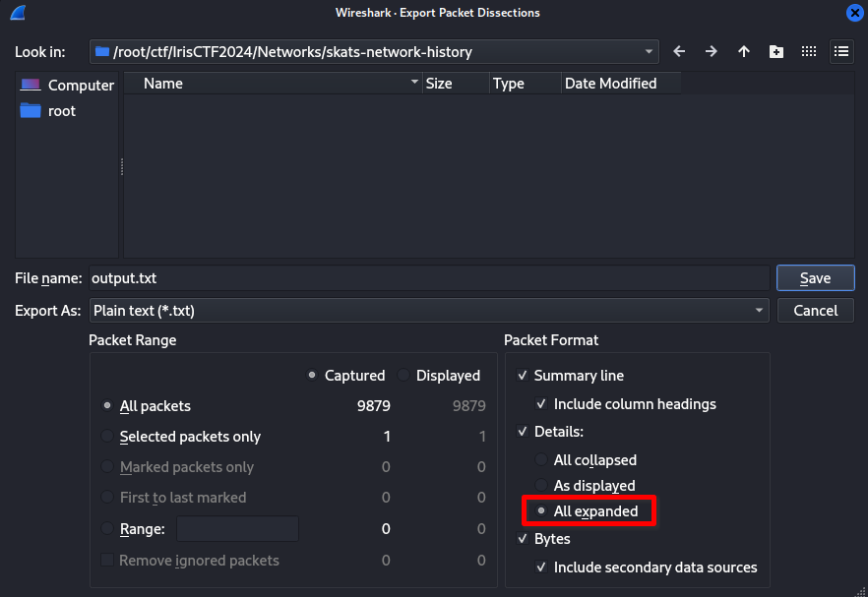Click the Remove ignored packets checkbox
Viewport: 868px width, 597px height.
pyautogui.click(x=107, y=560)
